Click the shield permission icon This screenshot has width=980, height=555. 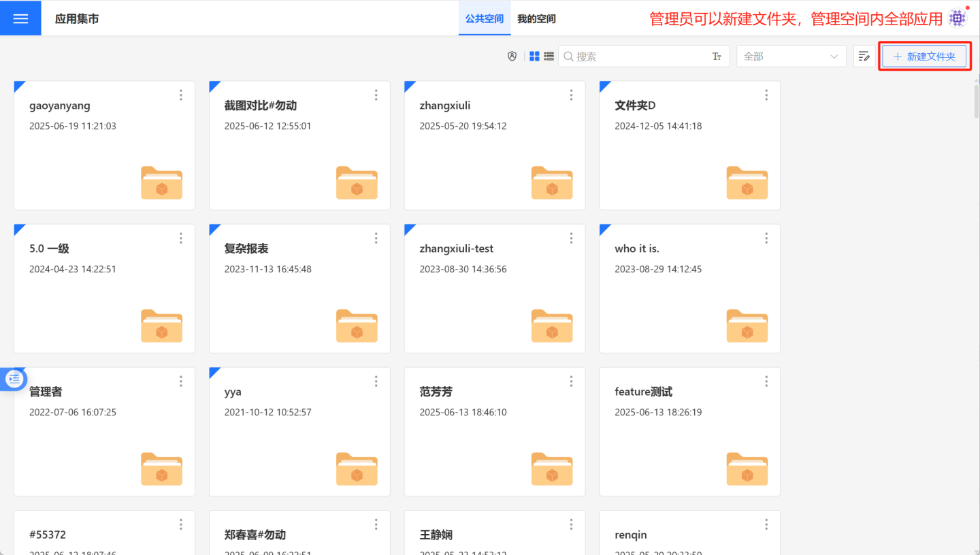click(512, 57)
